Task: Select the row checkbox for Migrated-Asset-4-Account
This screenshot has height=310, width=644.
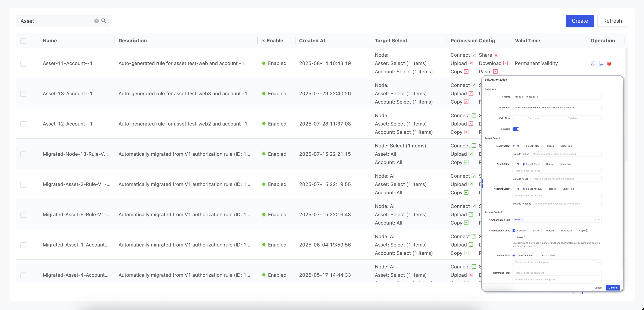Action: 23,275
